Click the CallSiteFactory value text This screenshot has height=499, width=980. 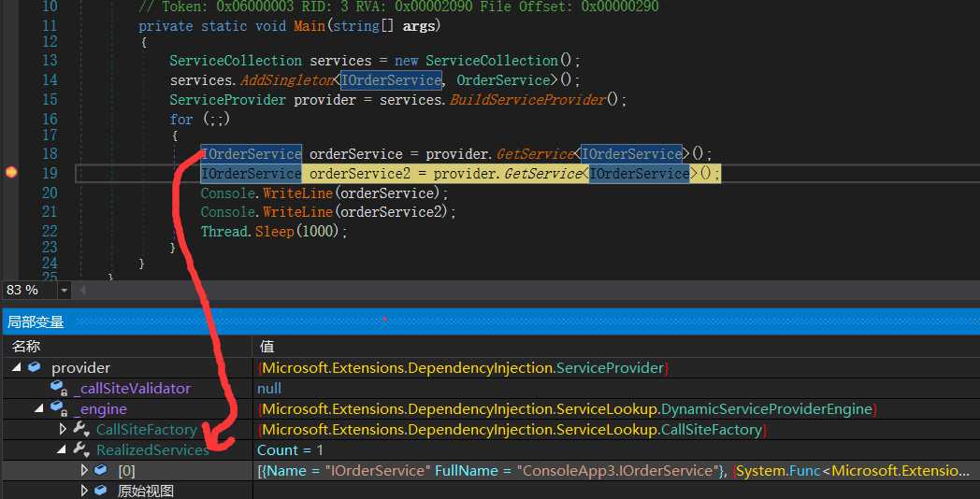(512, 430)
